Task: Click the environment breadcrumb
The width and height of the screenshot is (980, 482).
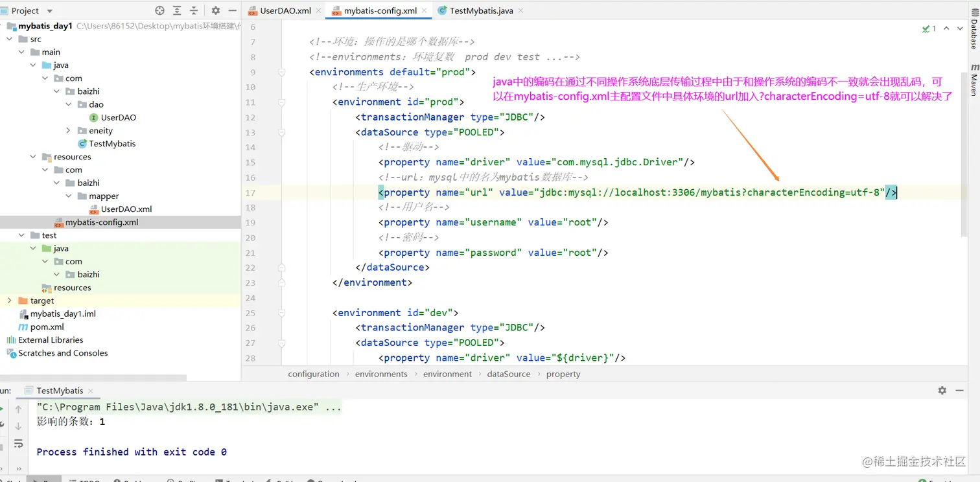Action: [x=447, y=374]
